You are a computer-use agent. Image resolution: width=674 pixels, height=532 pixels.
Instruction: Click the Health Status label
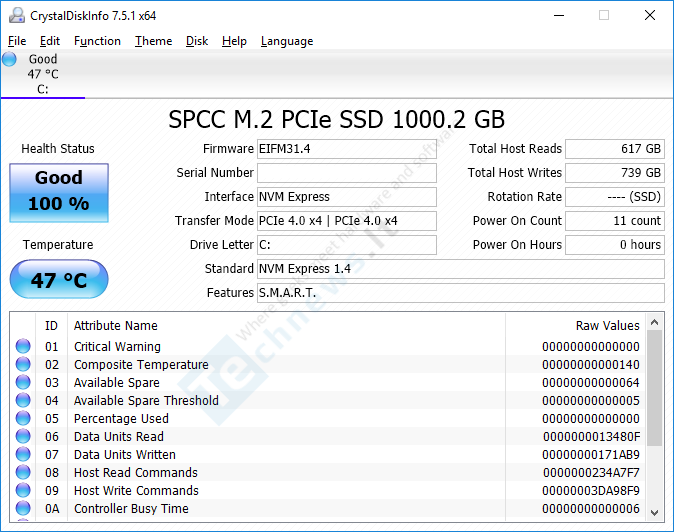58,149
